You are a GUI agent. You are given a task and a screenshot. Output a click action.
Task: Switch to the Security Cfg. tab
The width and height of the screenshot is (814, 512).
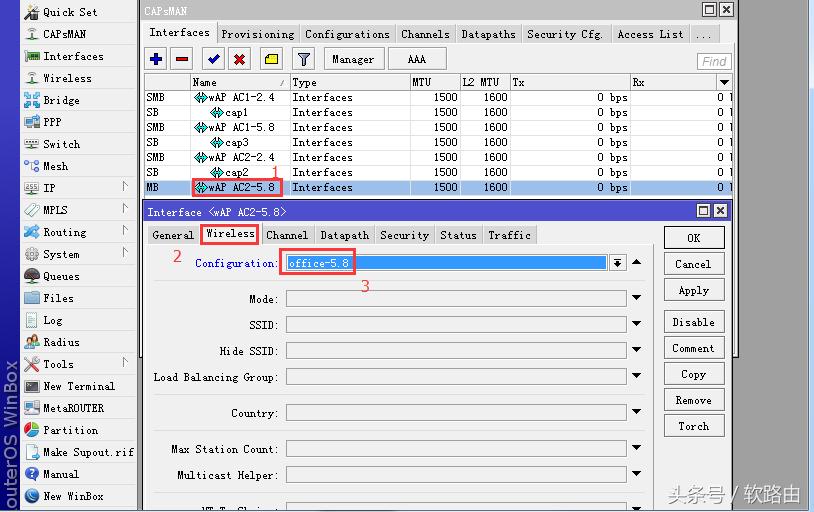[x=565, y=34]
